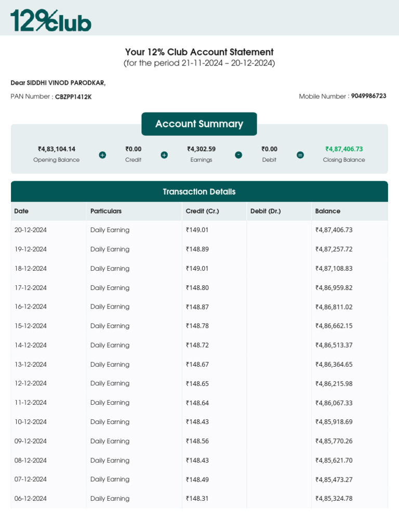Click date 10-12-2024 row
Screen dimensions: 399x532
[x=31, y=422]
